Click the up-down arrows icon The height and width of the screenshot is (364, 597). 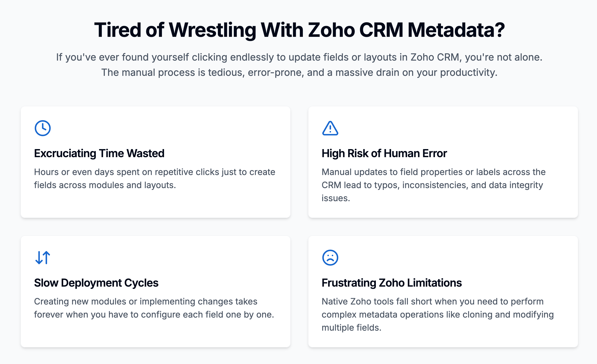coord(43,258)
